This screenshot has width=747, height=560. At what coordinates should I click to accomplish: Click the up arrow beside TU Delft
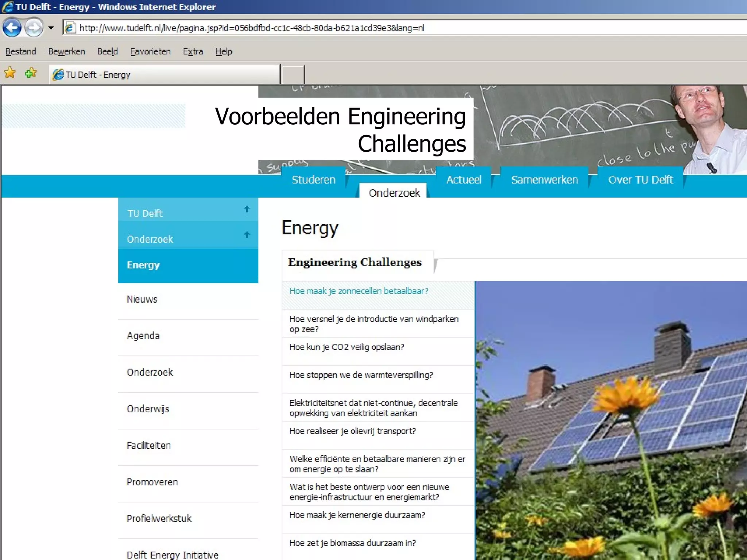coord(247,209)
